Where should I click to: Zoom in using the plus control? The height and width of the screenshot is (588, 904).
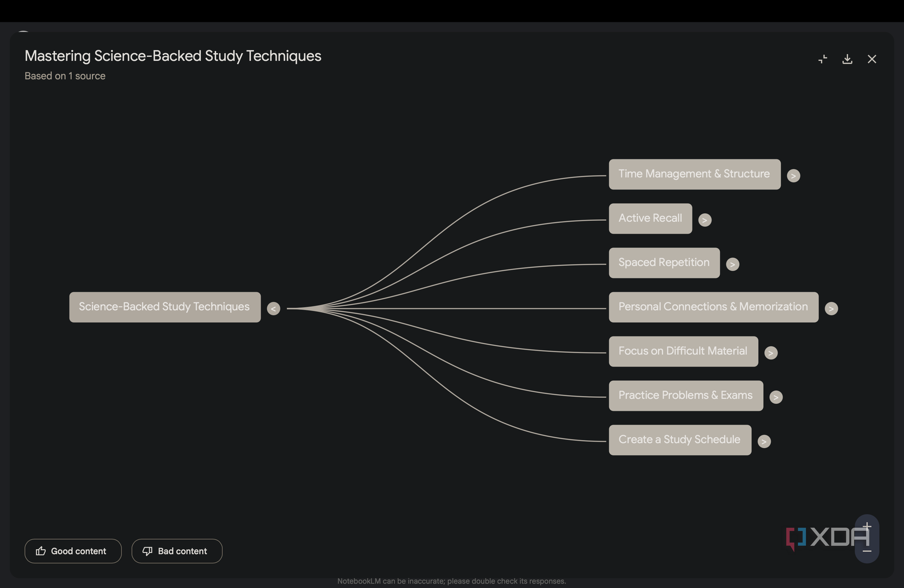[866, 527]
